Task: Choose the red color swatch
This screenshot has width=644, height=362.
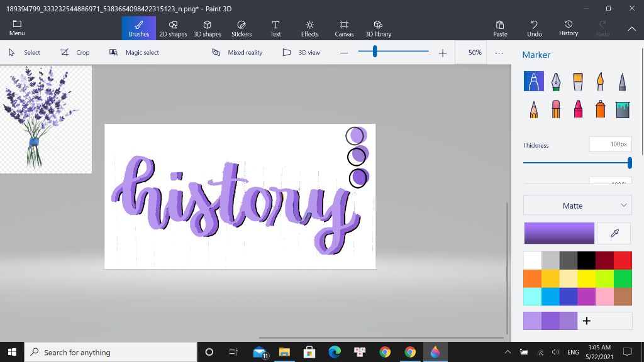Action: coord(623,260)
